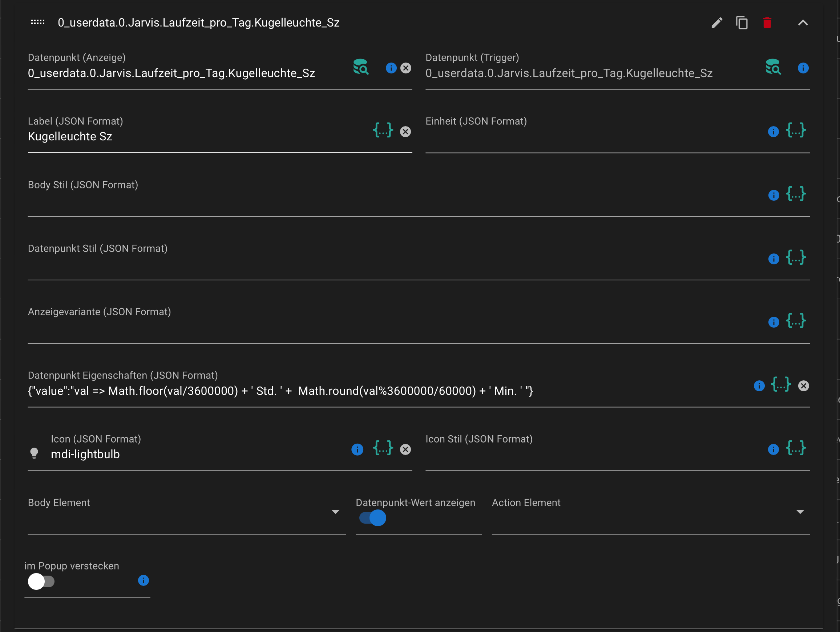Collapse this entry with the chevron
This screenshot has width=840, height=632.
(x=803, y=23)
